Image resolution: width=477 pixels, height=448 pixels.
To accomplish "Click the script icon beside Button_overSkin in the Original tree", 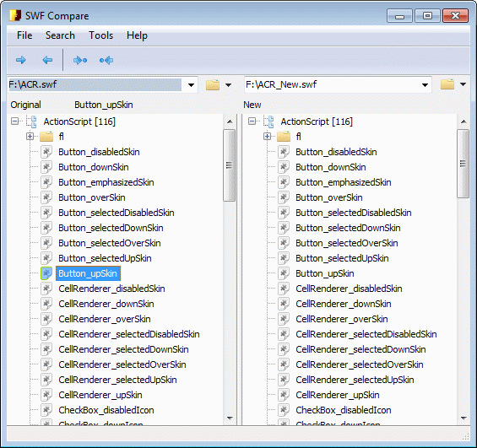I will [x=46, y=197].
